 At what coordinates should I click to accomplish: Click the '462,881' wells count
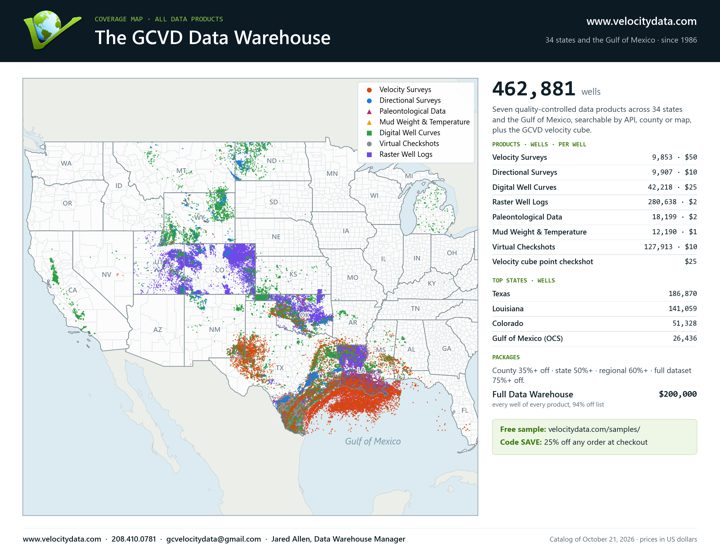tap(534, 89)
